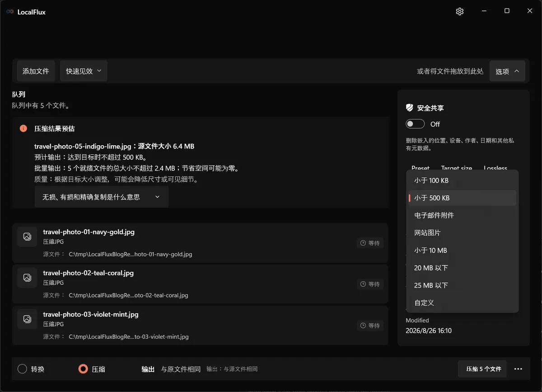The image size is (542, 392).
Task: Click the orange info icon beside 压缩结果预估
Action: pos(23,129)
